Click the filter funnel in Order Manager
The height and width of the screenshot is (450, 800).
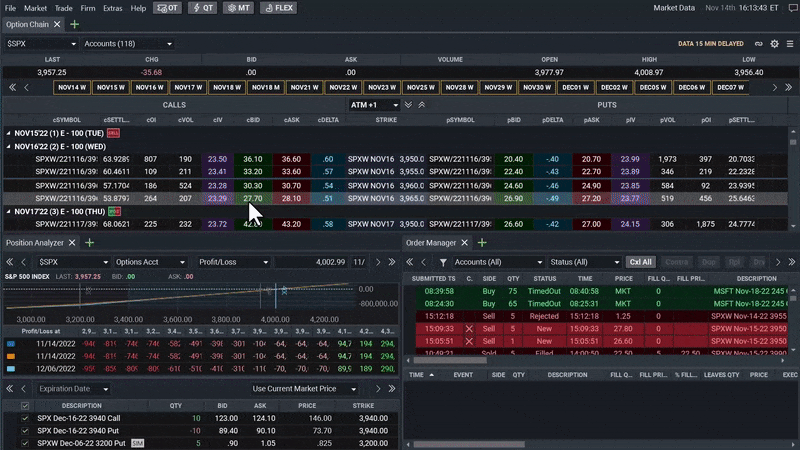[442, 262]
